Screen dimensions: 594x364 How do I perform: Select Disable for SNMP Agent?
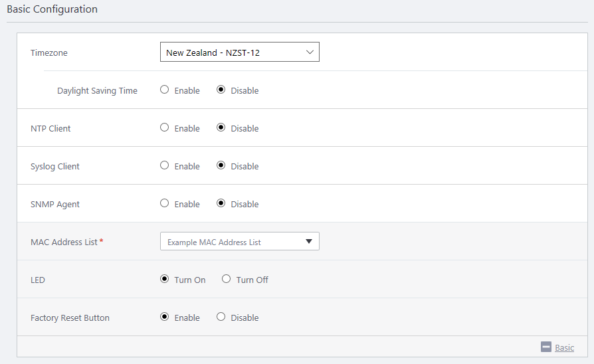221,204
